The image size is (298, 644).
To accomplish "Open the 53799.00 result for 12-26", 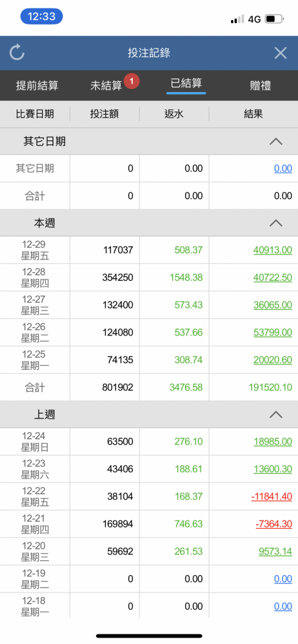I will (273, 332).
